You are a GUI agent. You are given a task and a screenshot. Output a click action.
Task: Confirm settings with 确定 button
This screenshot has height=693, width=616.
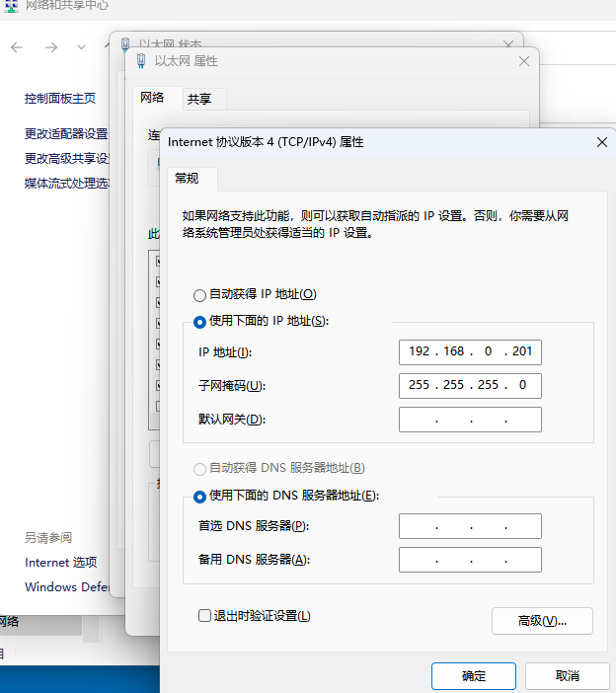pyautogui.click(x=473, y=676)
